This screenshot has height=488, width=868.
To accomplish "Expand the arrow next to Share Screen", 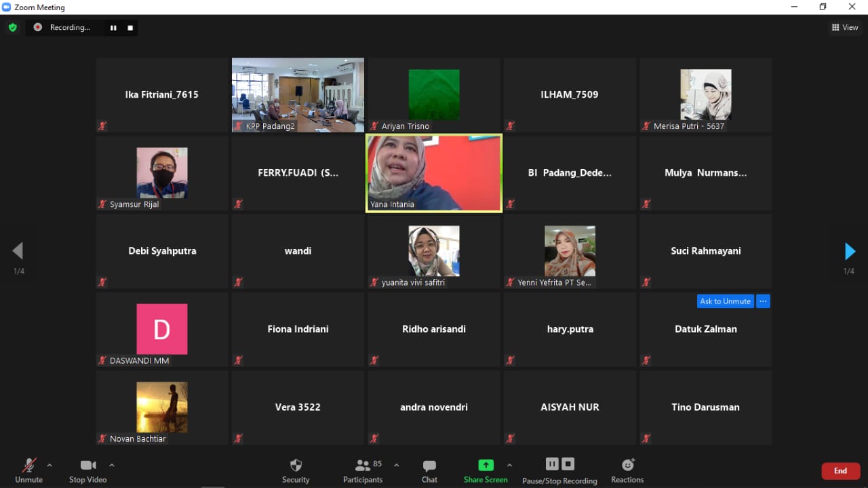I will pos(509,465).
